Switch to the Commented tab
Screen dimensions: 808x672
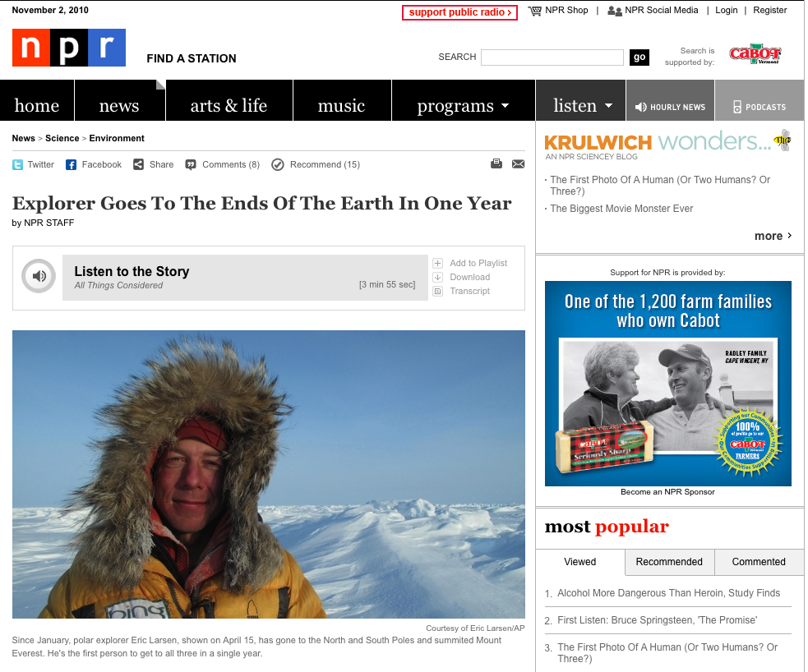pyautogui.click(x=759, y=562)
